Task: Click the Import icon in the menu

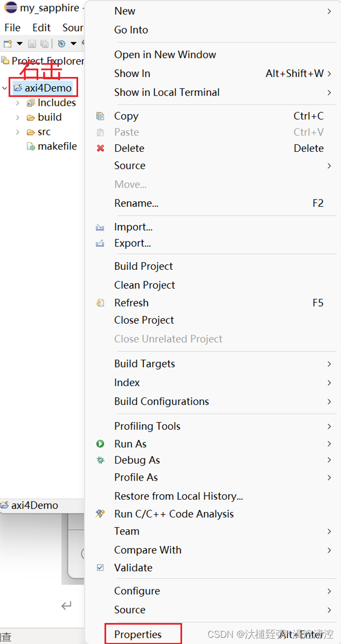Action: coord(100,227)
